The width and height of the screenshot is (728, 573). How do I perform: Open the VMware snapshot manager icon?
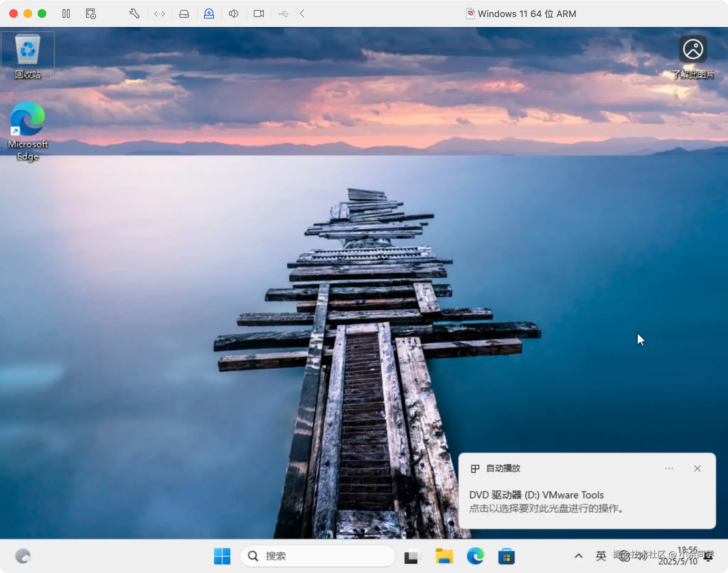click(x=91, y=14)
